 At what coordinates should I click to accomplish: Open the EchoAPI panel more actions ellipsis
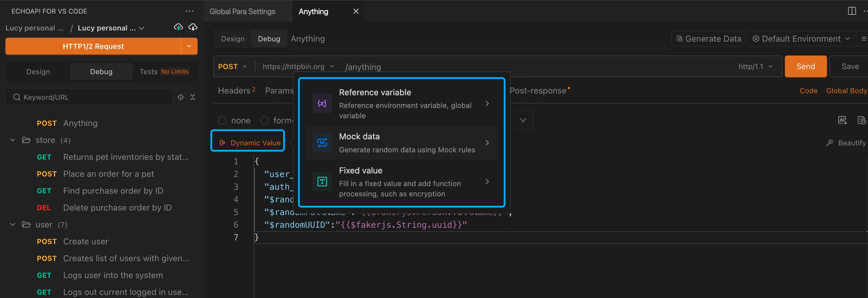tap(190, 11)
